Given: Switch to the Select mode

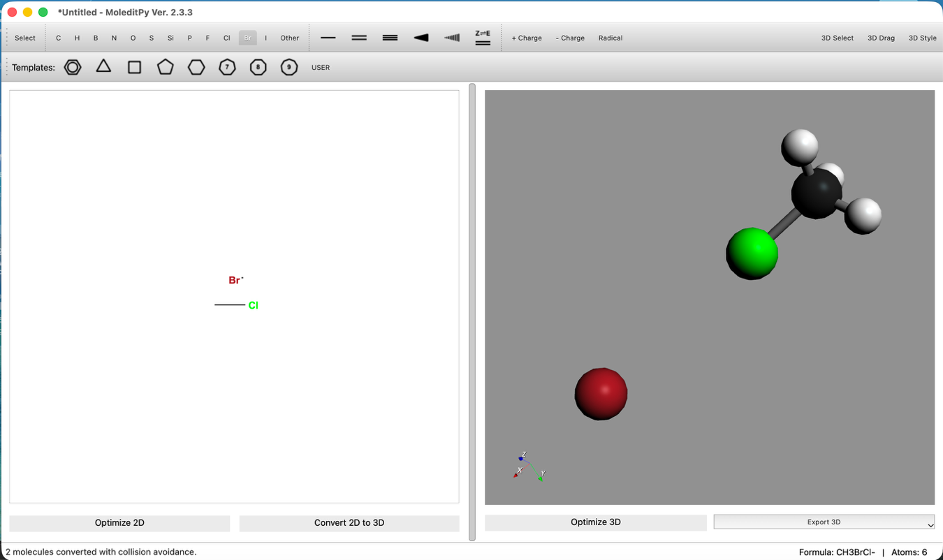Looking at the screenshot, I should click(24, 38).
